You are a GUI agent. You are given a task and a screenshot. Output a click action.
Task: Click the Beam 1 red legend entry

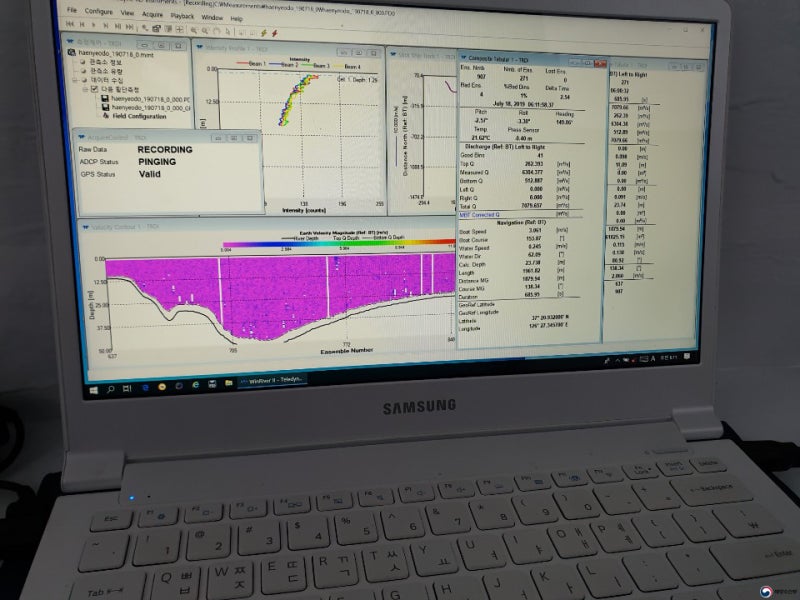pos(252,64)
